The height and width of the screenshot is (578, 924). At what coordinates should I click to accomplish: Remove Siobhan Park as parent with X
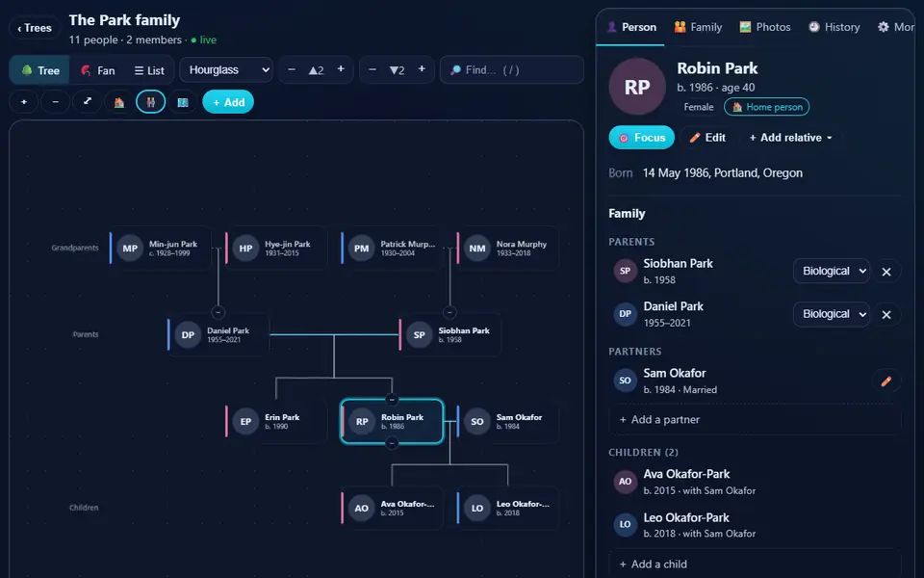coord(886,272)
